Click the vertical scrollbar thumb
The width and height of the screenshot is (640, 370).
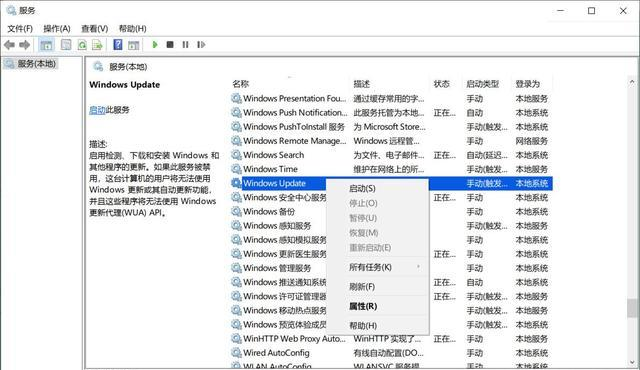632,308
